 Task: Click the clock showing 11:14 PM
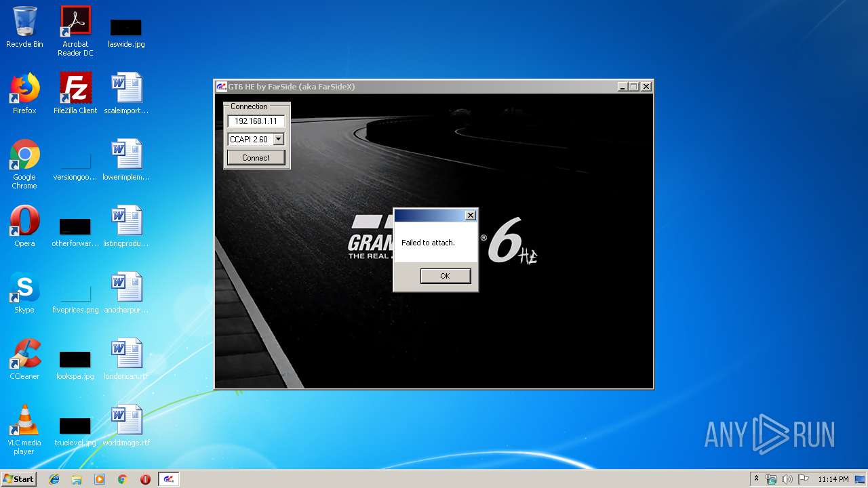(x=833, y=479)
